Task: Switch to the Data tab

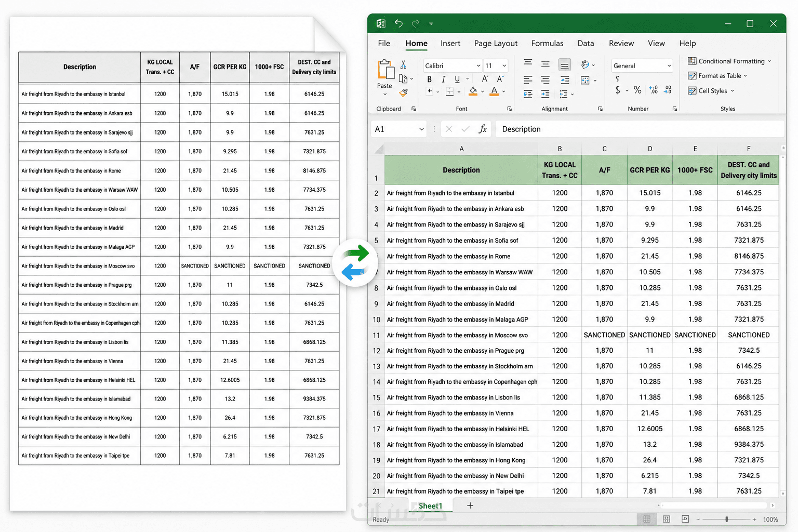Action: click(586, 44)
